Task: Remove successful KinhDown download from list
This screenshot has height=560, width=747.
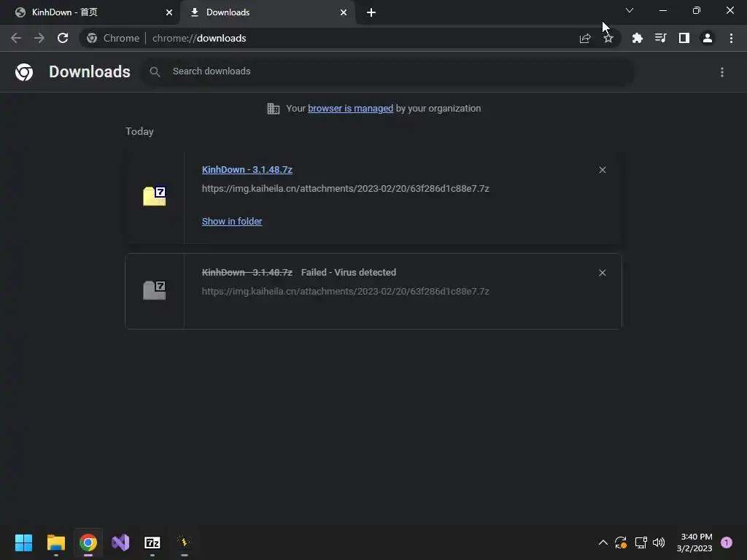Action: tap(603, 170)
